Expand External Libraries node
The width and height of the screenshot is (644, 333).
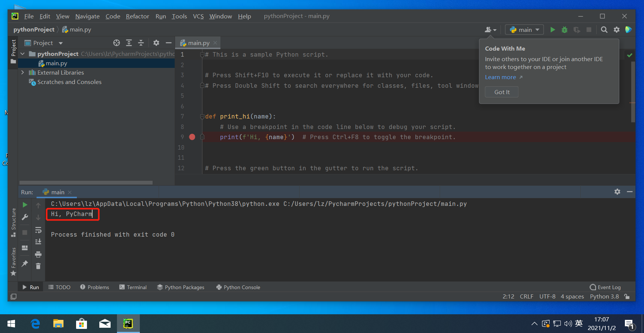pyautogui.click(x=22, y=72)
